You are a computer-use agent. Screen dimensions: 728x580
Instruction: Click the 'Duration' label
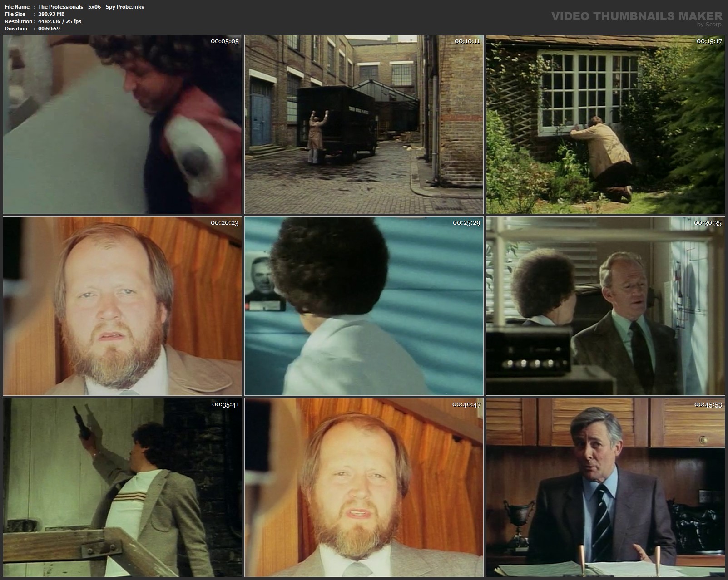(x=16, y=29)
